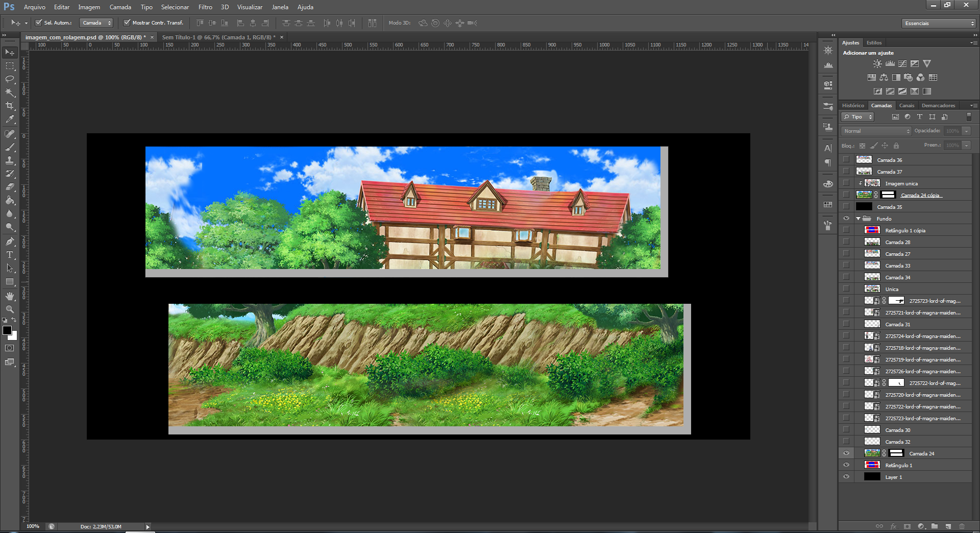Create a new layer from panel footer
This screenshot has height=533, width=980.
coord(948,526)
